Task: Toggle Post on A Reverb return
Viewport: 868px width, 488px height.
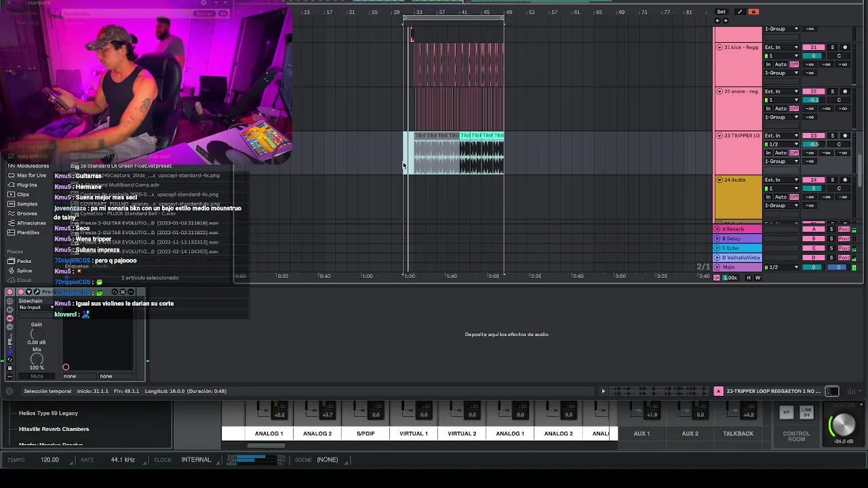Action: [x=844, y=229]
